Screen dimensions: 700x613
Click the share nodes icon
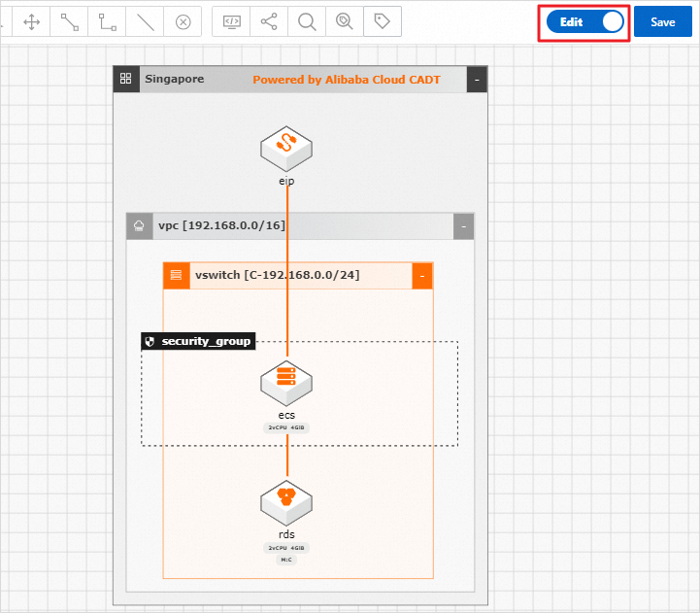[269, 21]
